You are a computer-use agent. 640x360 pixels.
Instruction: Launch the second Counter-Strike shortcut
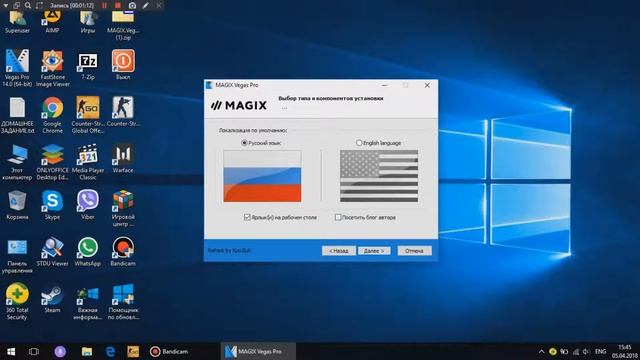point(123,112)
